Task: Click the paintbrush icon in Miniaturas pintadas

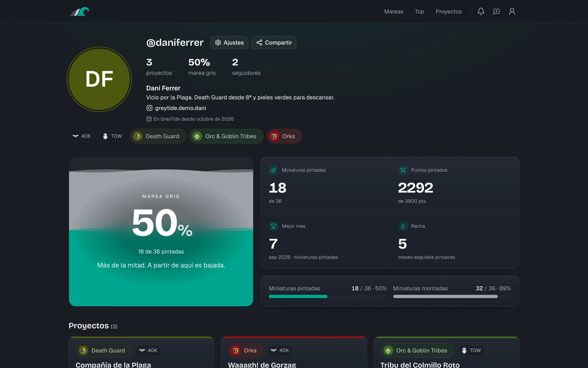Action: (x=274, y=170)
